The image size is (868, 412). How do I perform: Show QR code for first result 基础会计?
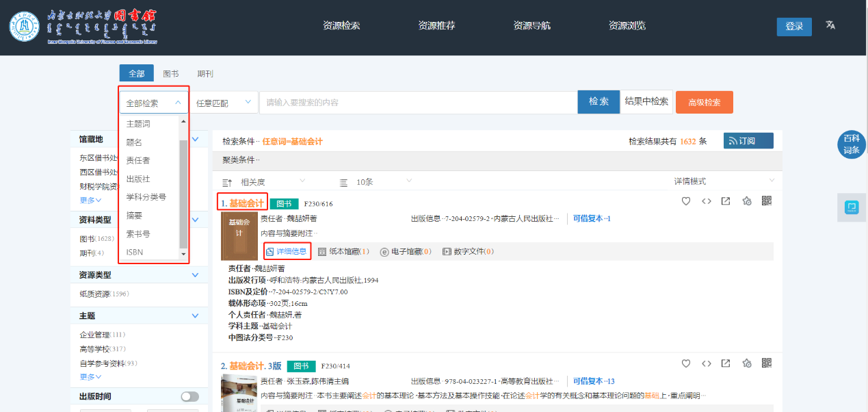[766, 201]
